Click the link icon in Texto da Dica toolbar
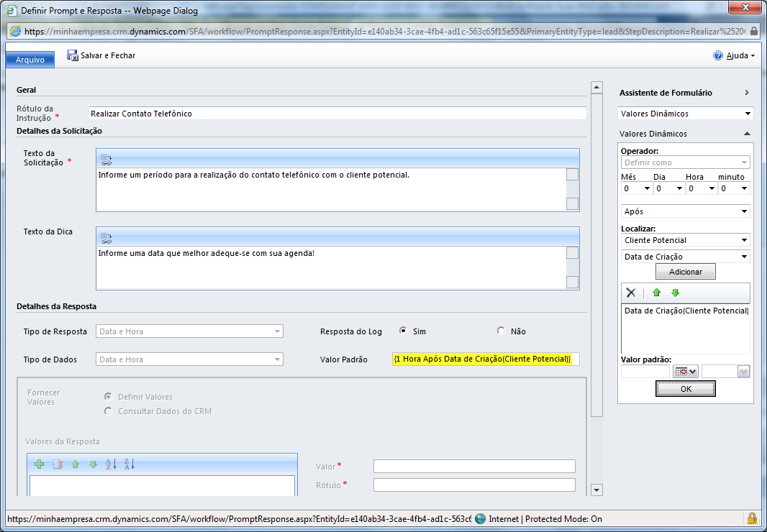The image size is (767, 532). 106,237
